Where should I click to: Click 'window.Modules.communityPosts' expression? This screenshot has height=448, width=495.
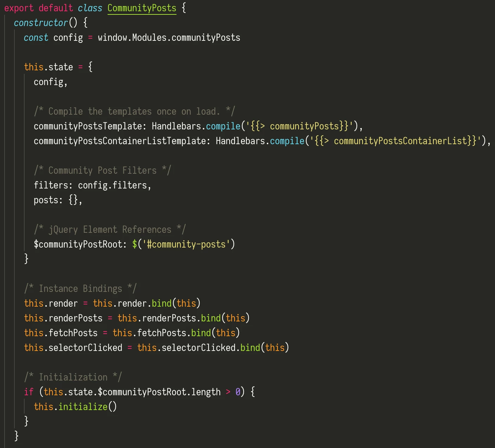coord(169,38)
